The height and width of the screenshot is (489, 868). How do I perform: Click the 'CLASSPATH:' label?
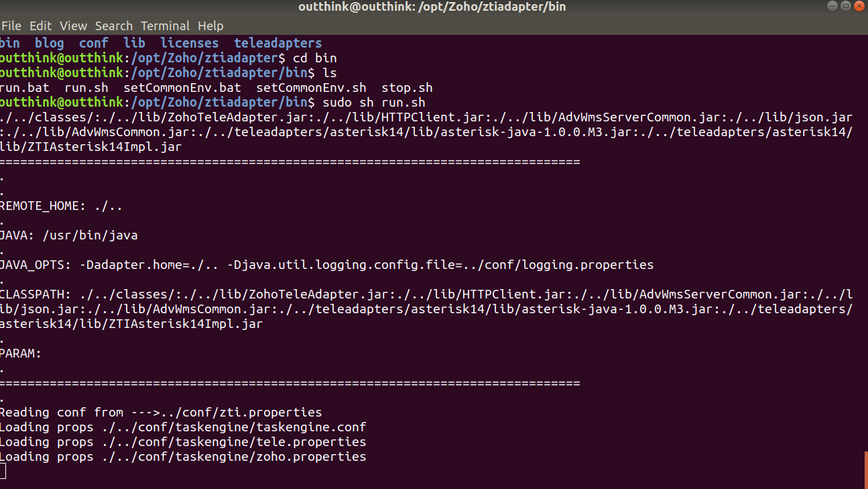coord(36,294)
